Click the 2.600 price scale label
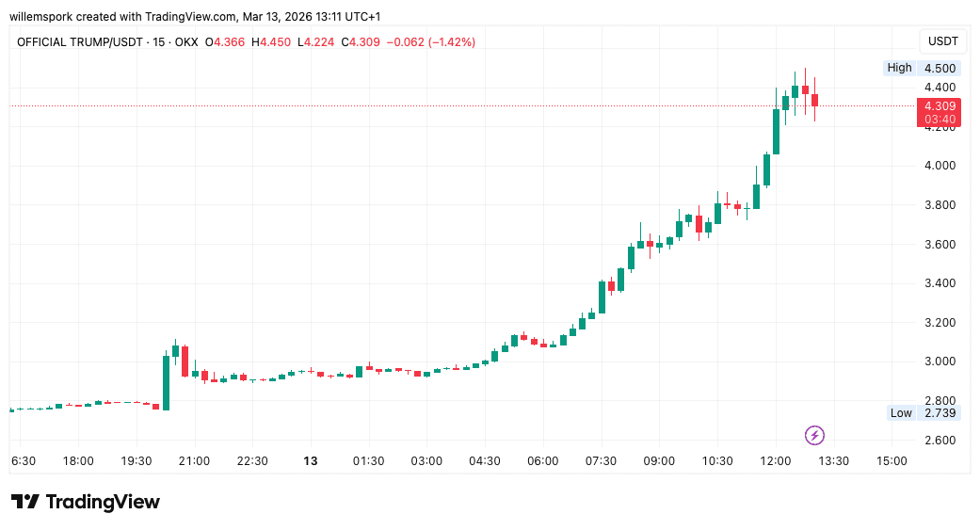Image resolution: width=980 pixels, height=530 pixels. (x=940, y=441)
